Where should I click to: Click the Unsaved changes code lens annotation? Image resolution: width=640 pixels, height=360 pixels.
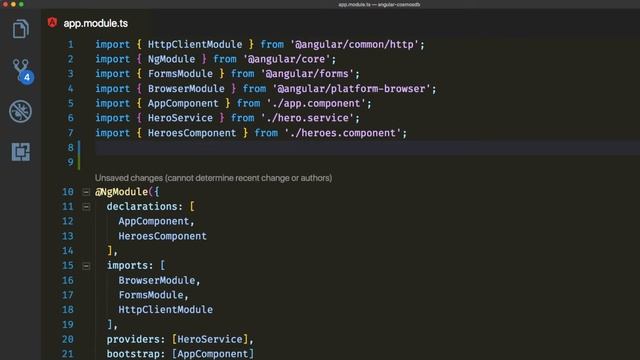pyautogui.click(x=213, y=178)
